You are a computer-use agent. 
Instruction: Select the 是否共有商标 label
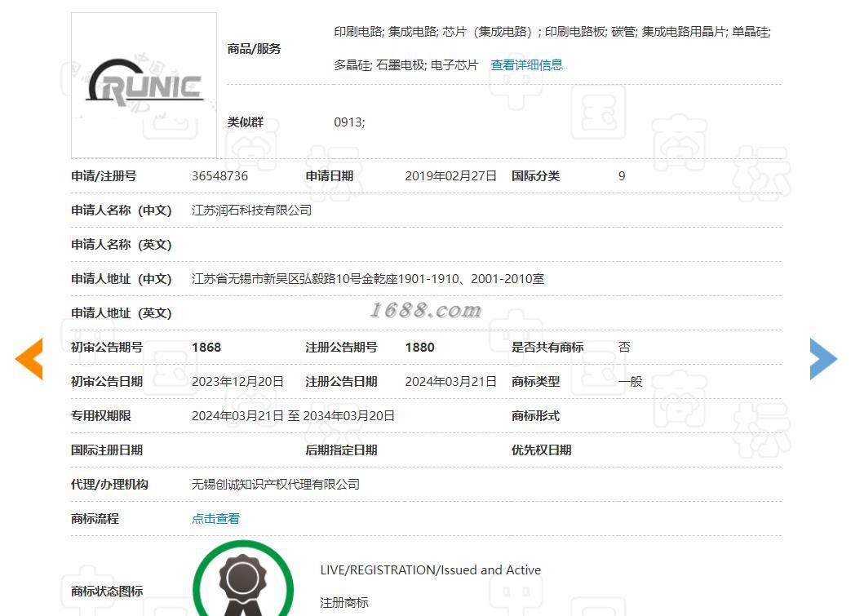pyautogui.click(x=547, y=348)
